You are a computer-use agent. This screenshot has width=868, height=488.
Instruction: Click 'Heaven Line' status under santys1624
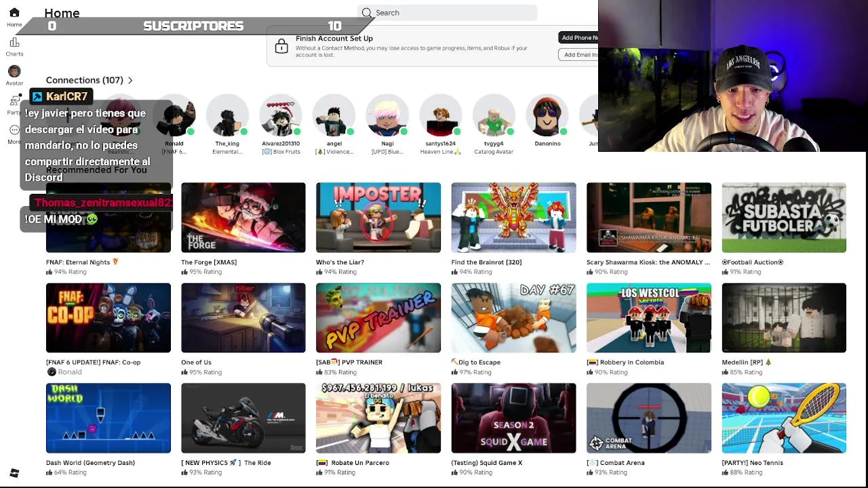[441, 152]
